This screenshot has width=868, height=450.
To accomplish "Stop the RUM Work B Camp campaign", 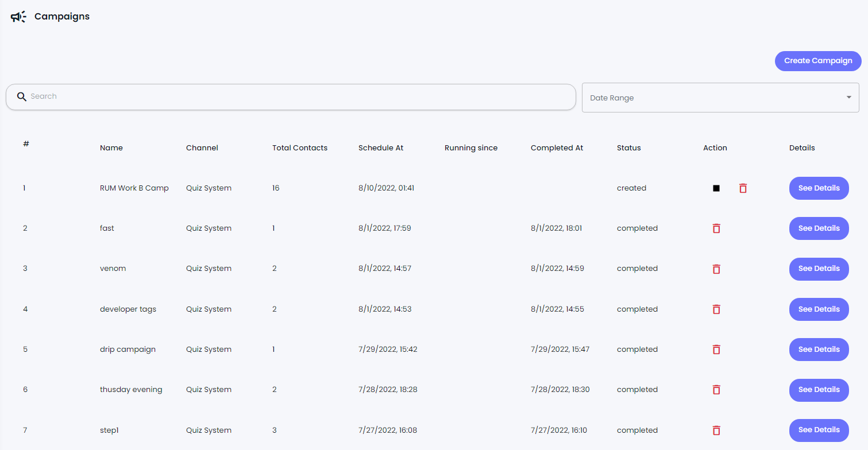I will pos(716,188).
